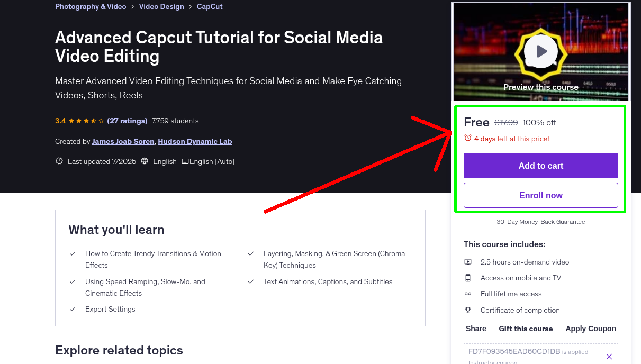This screenshot has height=364, width=641.
Task: Click the on-demand video icon
Action: pos(468,262)
